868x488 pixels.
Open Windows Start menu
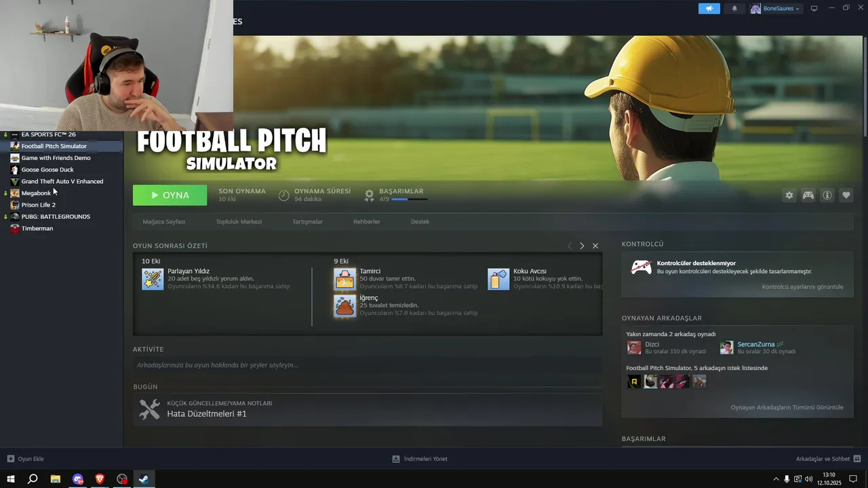click(11, 479)
